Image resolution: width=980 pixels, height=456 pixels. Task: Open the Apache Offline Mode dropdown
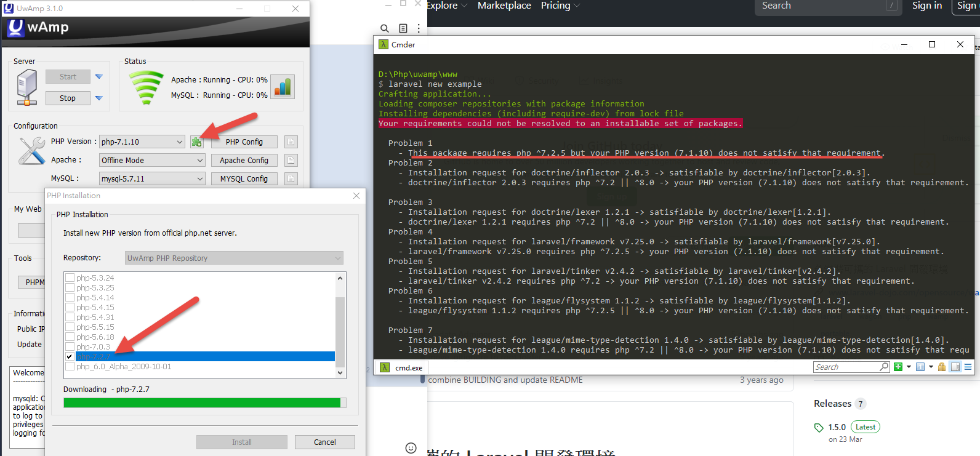tap(152, 161)
